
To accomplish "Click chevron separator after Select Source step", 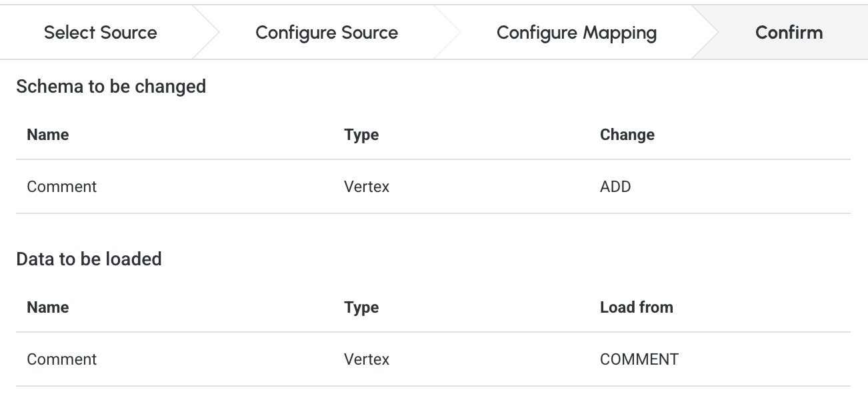I will [207, 33].
